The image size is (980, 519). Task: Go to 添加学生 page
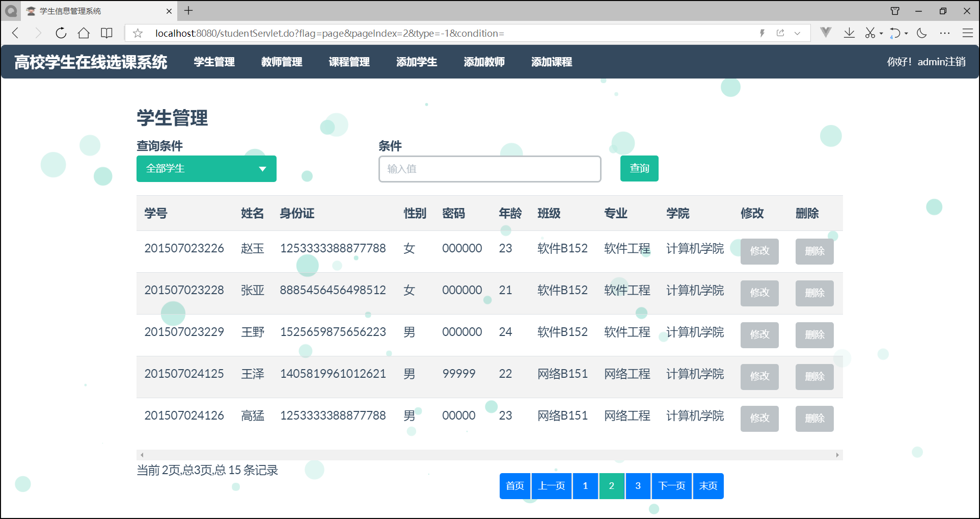[x=417, y=62]
